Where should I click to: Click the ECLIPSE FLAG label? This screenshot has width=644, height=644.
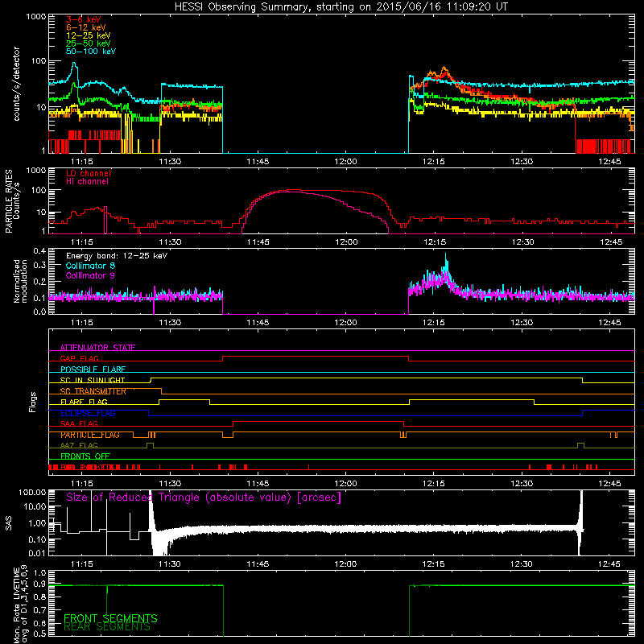[88, 413]
